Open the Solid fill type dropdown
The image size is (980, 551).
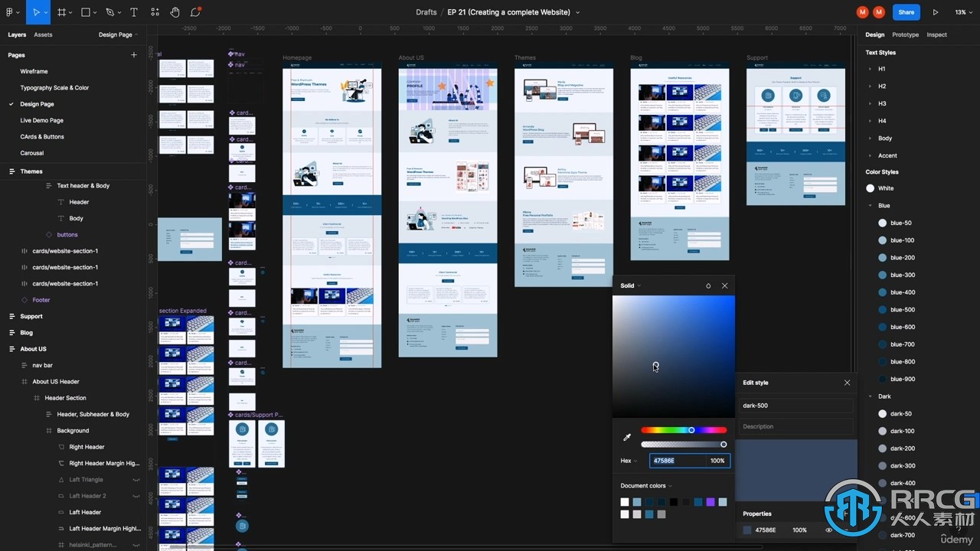[630, 285]
